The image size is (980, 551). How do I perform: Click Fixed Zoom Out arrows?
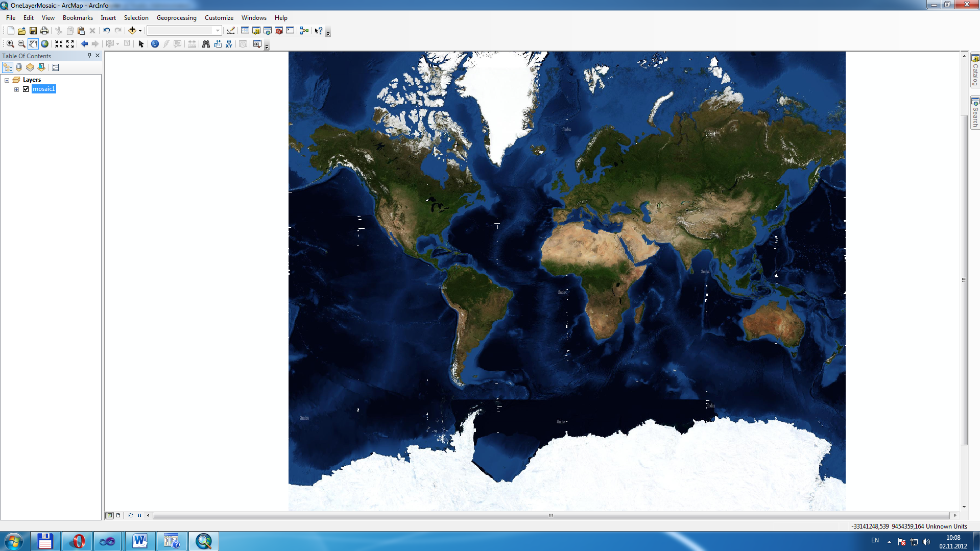tap(70, 44)
